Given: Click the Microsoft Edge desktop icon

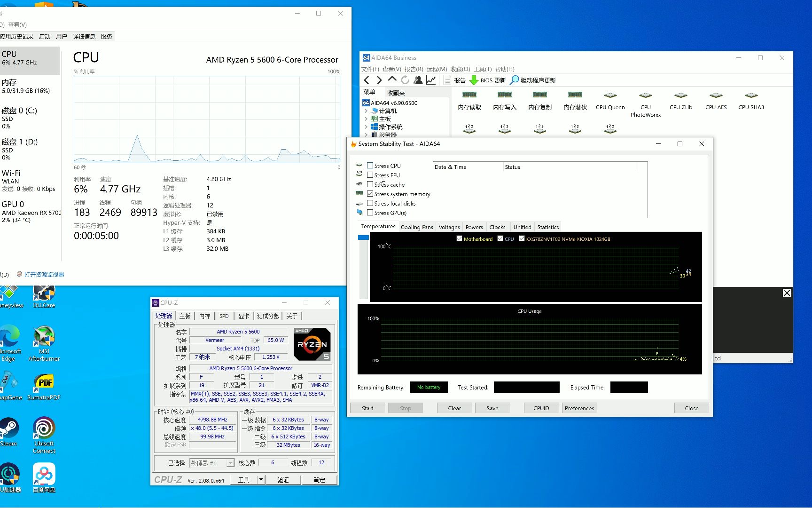Looking at the screenshot, I should 9,343.
